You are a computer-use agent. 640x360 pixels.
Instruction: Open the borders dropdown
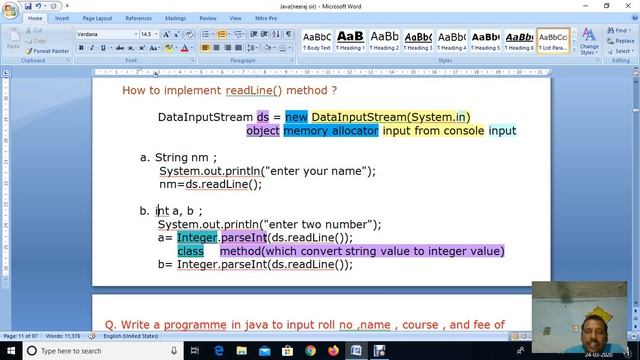285,48
